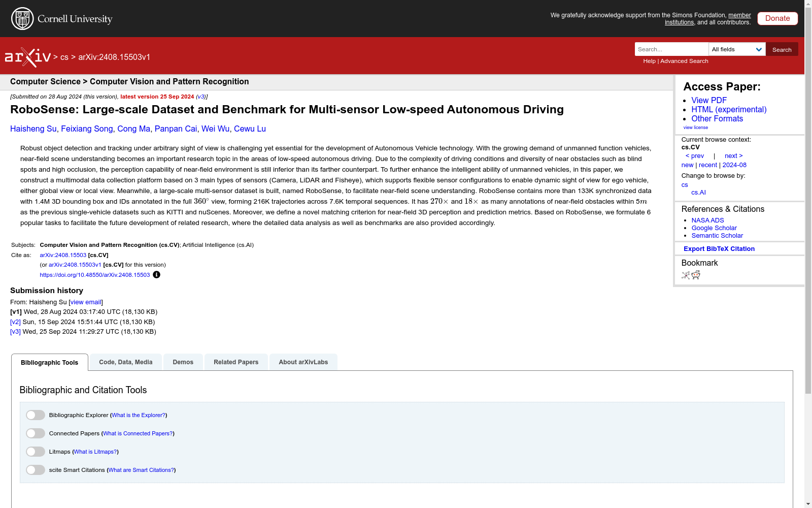The width and height of the screenshot is (812, 508).
Task: Bookmark with BibSonomy icon
Action: [686, 275]
